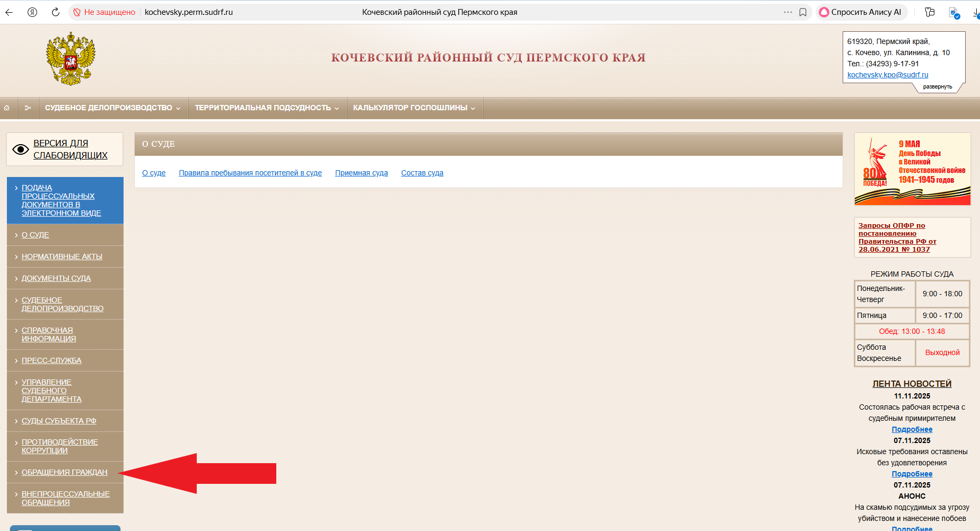This screenshot has height=531, width=980.
Task: Ask Alice AI via 'Спросить Алису AI'
Action: tap(861, 12)
